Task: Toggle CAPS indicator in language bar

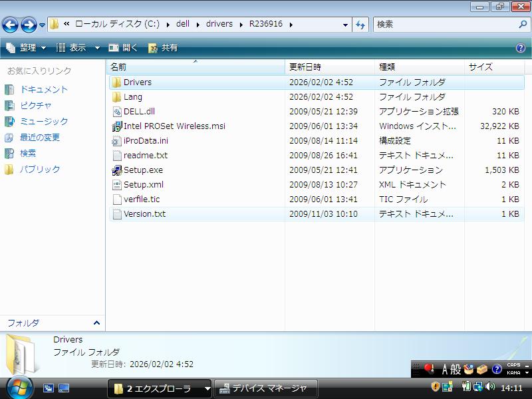Action: 513,365
